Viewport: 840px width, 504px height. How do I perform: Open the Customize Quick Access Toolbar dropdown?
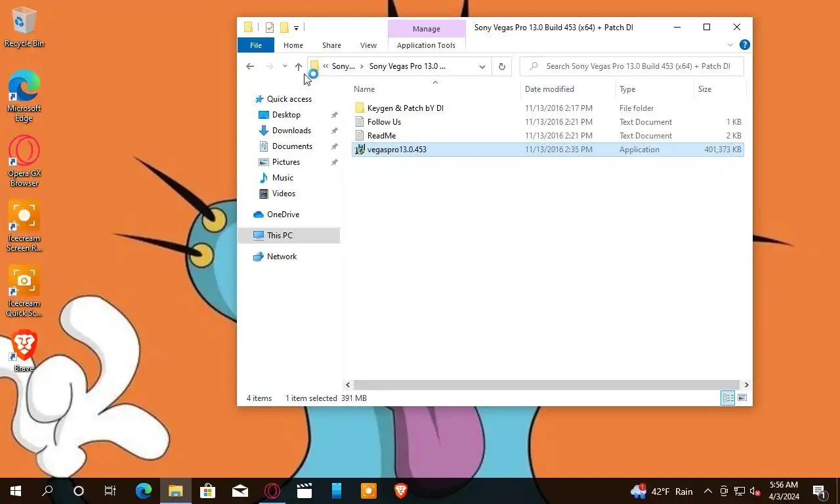pos(296,28)
